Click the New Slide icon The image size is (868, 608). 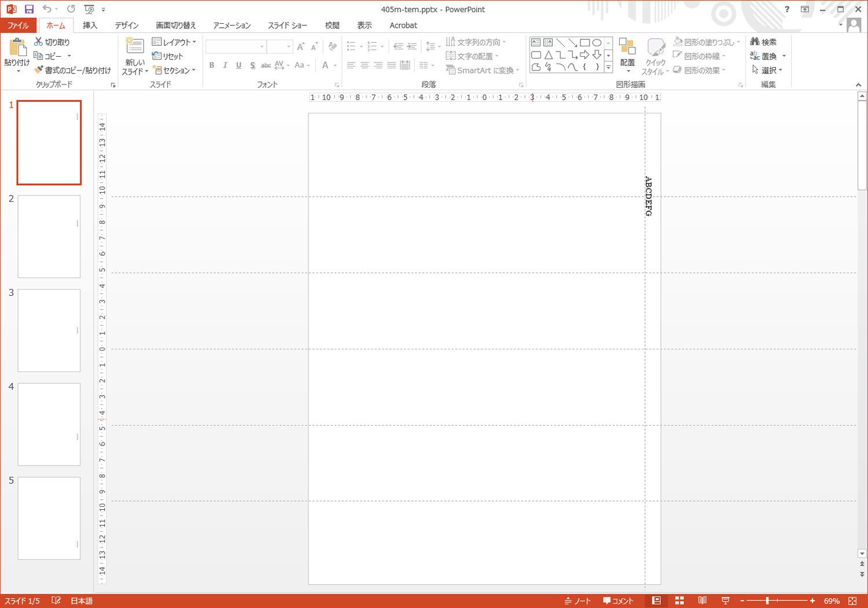coord(135,47)
